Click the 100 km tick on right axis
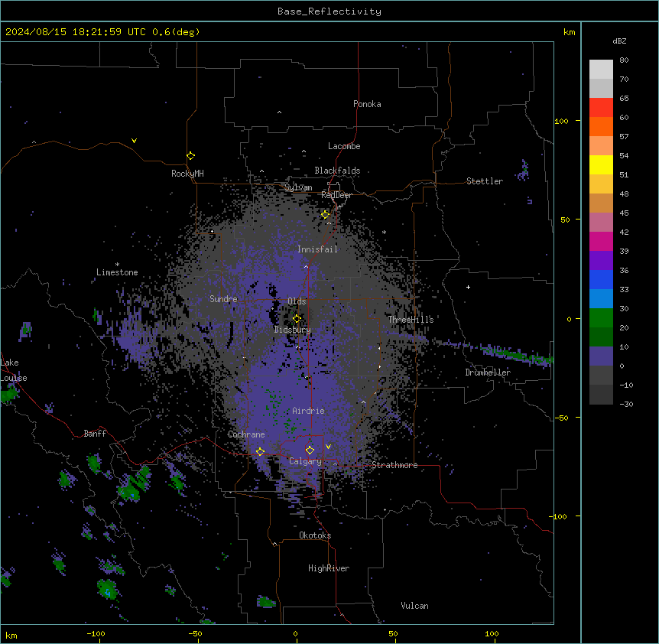 click(x=561, y=121)
